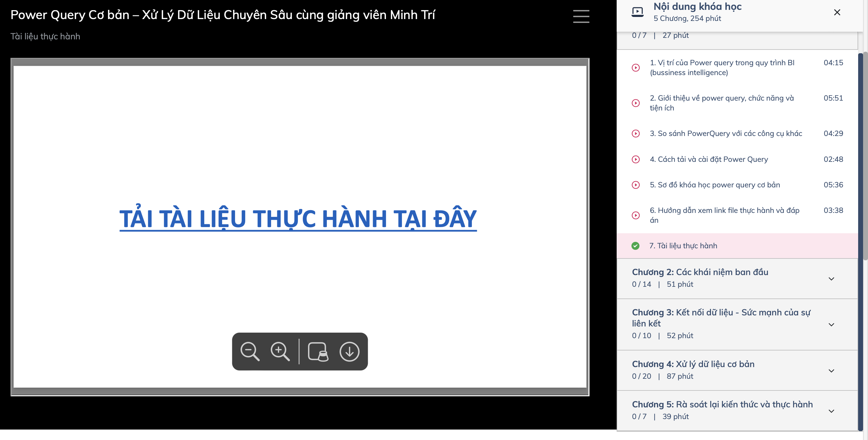Image resolution: width=868 pixels, height=440 pixels.
Task: Open lesson 2 Giới thiệu về power query
Action: pyautogui.click(x=737, y=103)
